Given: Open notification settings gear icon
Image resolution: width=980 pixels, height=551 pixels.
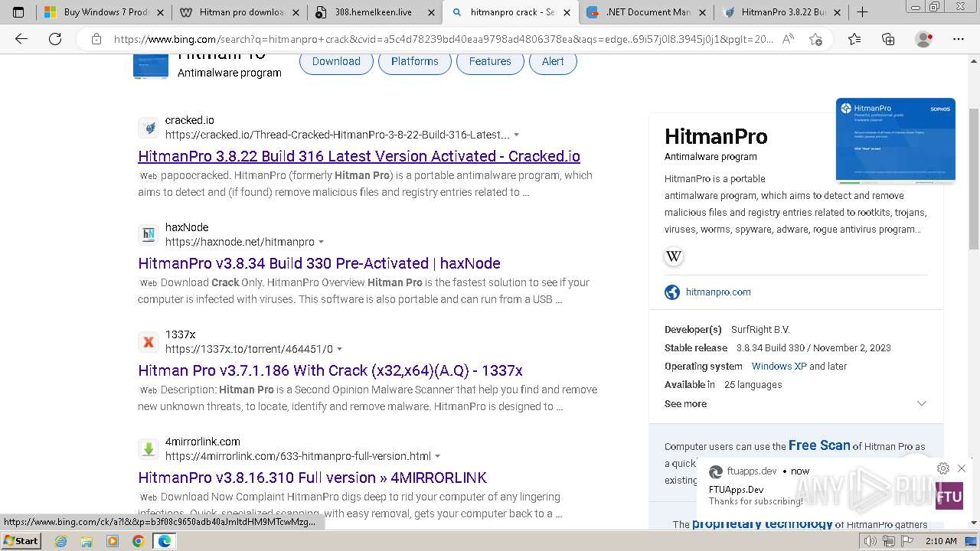Looking at the screenshot, I should click(x=943, y=468).
